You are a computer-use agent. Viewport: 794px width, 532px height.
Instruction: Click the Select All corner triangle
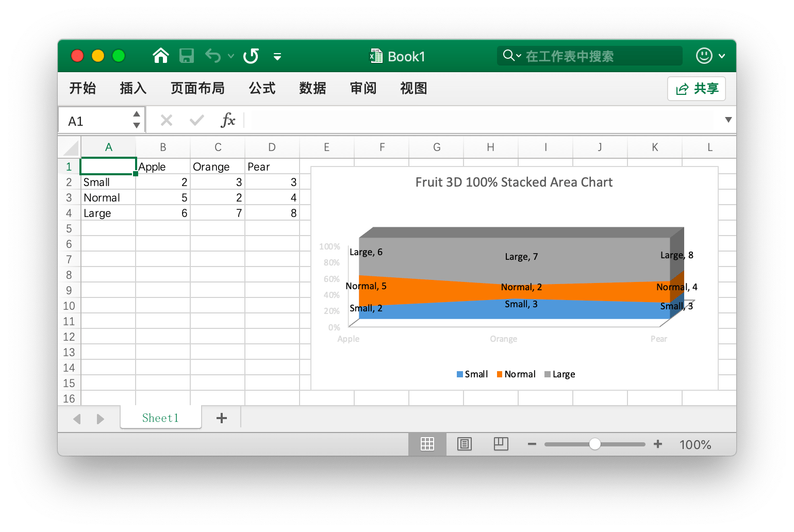[x=71, y=147]
